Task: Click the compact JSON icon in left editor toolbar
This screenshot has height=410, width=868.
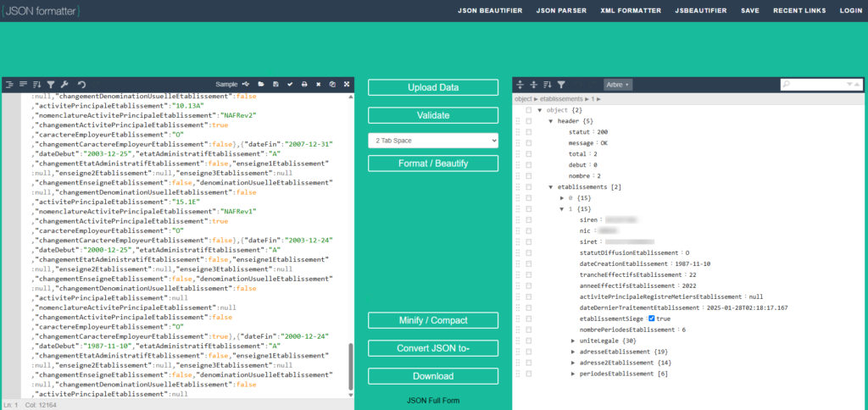Action: tap(23, 84)
